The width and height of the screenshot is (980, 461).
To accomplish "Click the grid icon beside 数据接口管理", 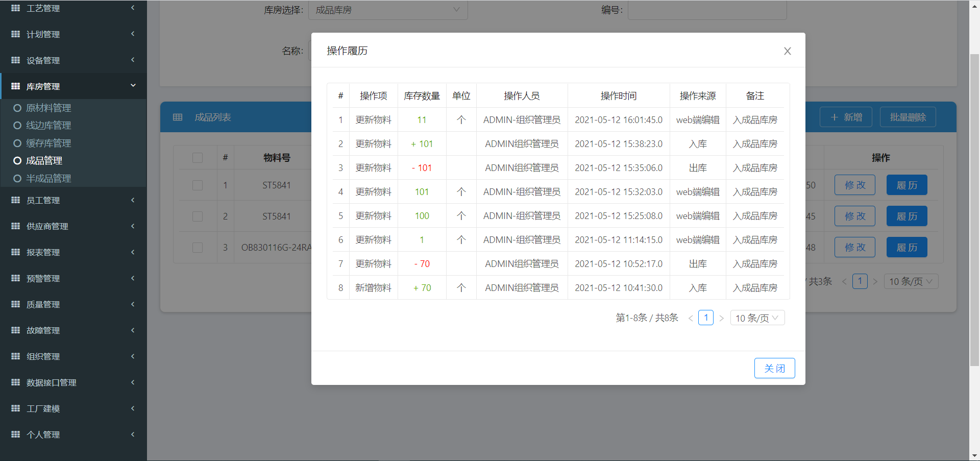I will pyautogui.click(x=15, y=382).
